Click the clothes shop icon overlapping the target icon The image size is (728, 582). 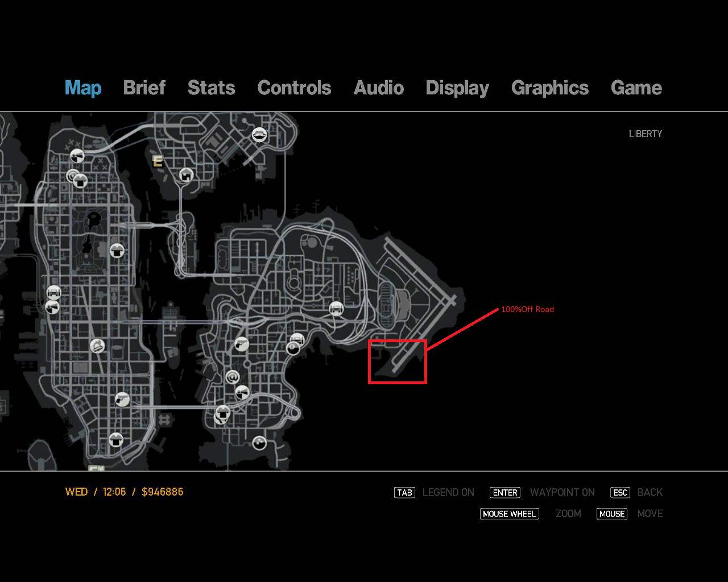point(81,181)
